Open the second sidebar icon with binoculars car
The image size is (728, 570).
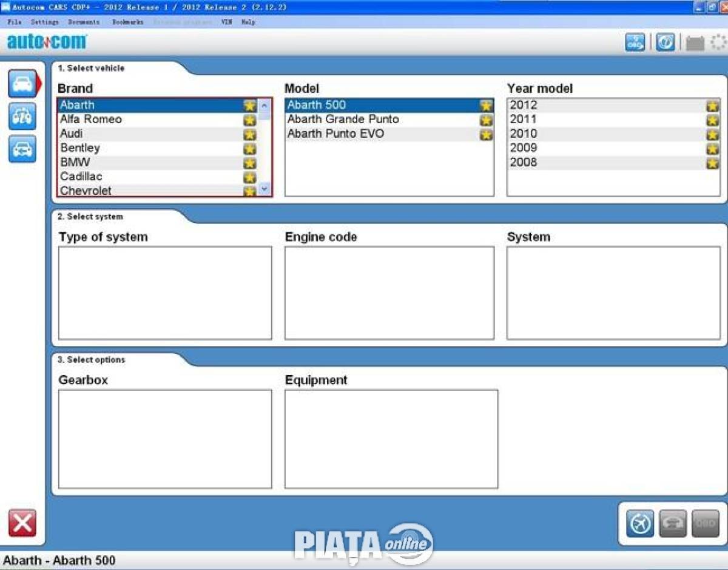coord(22,117)
